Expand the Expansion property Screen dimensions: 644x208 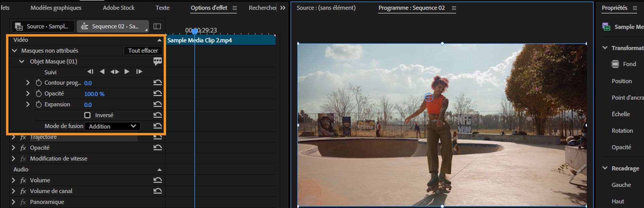(x=28, y=105)
